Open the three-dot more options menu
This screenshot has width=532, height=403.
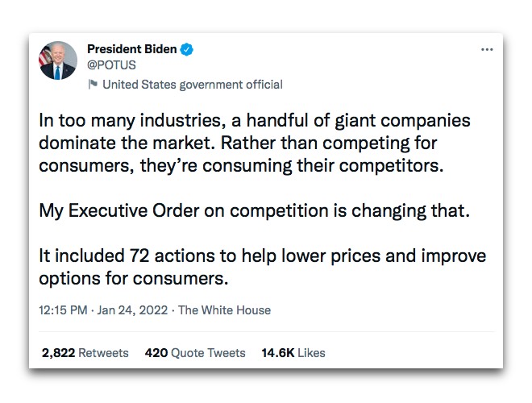[x=486, y=49]
